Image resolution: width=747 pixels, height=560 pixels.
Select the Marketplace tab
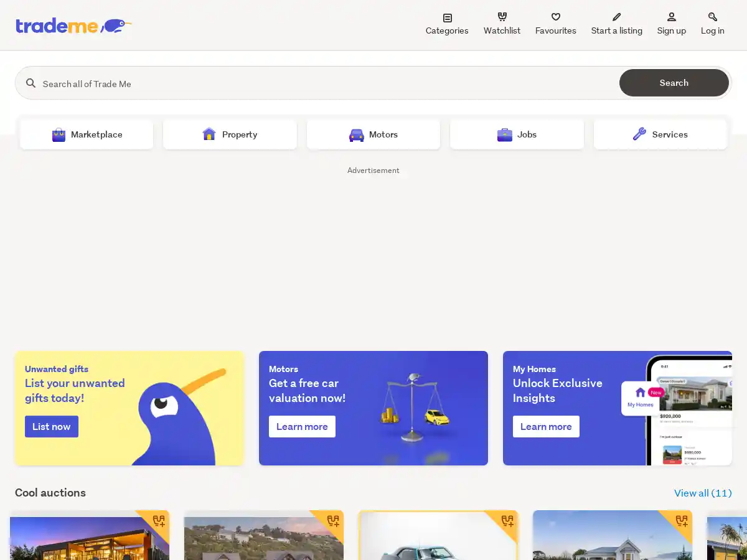87,134
